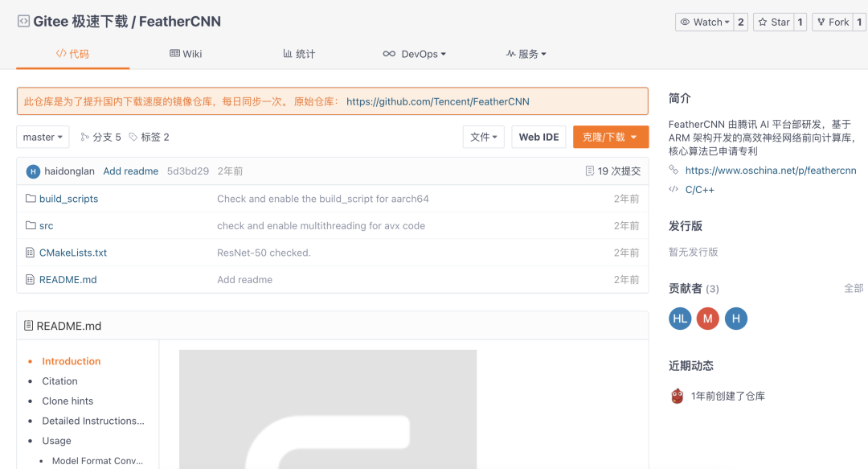Viewport: 868px width, 469px height.
Task: Click the 'ResNet-50 checked.' commit message
Action: 264,253
